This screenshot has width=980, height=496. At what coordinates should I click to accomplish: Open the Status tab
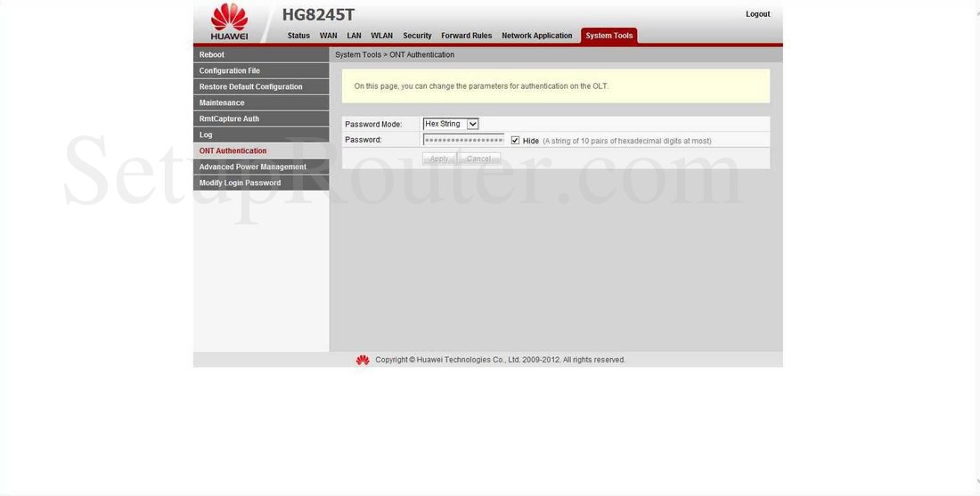[298, 36]
